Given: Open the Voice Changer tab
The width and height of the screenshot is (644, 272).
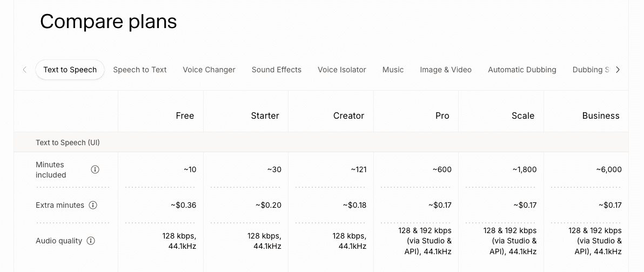Looking at the screenshot, I should [209, 70].
